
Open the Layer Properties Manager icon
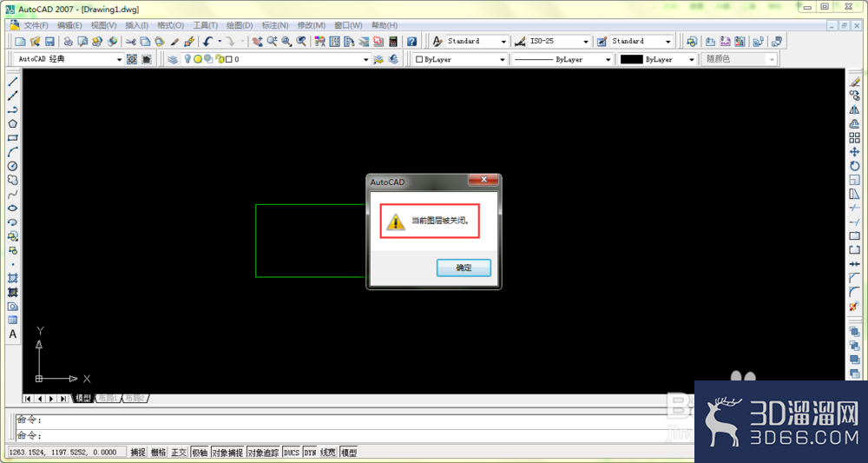click(x=173, y=59)
